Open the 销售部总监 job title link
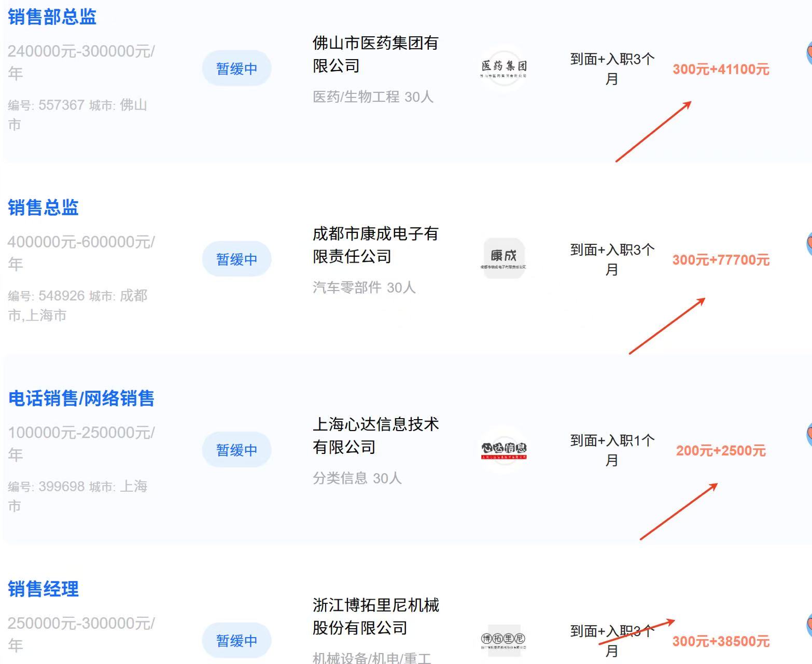The height and width of the screenshot is (664, 812). [52, 17]
